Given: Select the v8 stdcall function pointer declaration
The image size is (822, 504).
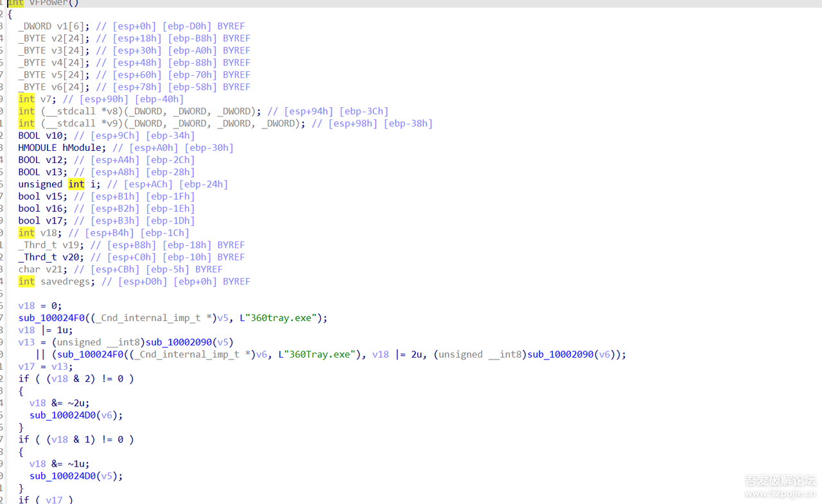Looking at the screenshot, I should click(149, 111).
